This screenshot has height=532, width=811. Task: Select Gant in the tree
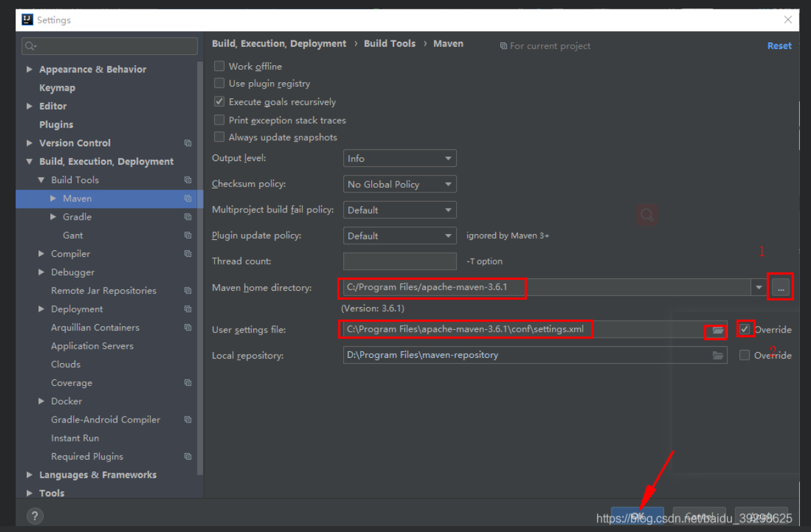pos(73,235)
